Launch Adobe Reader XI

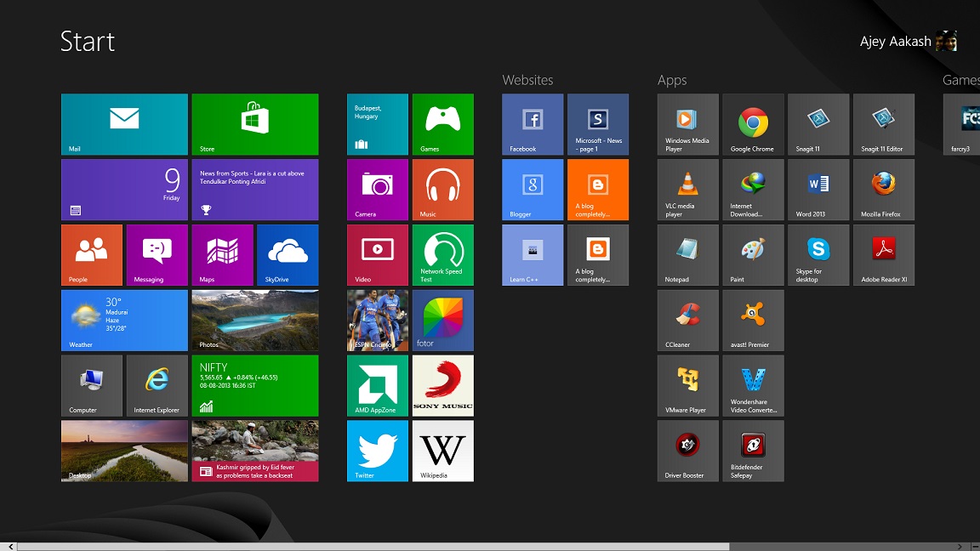tap(884, 255)
